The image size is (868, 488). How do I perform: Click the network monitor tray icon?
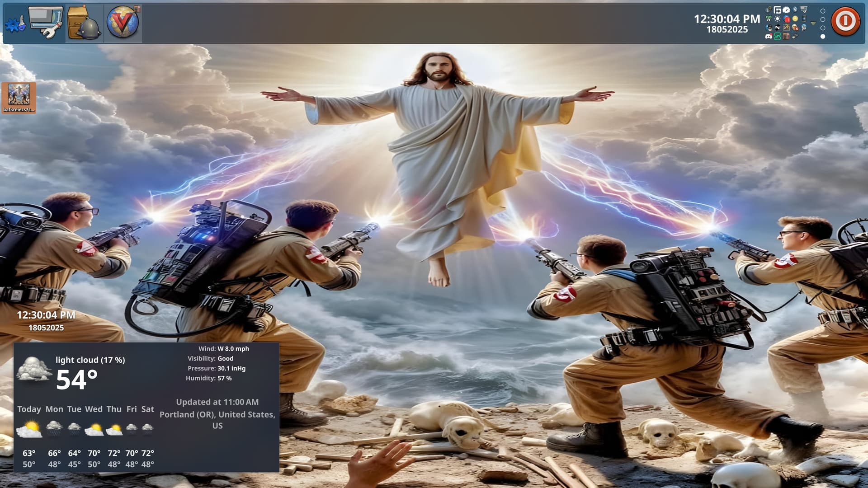coord(804,9)
